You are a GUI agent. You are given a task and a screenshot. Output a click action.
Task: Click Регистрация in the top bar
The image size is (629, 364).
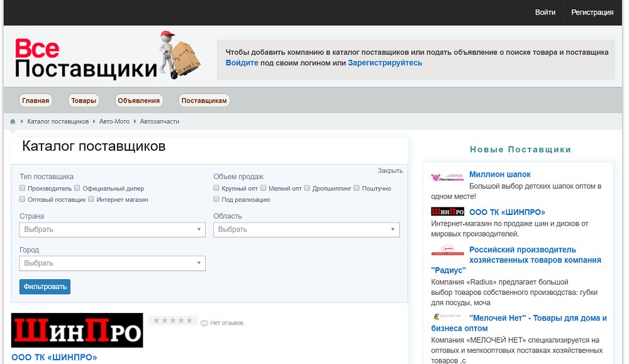point(592,13)
